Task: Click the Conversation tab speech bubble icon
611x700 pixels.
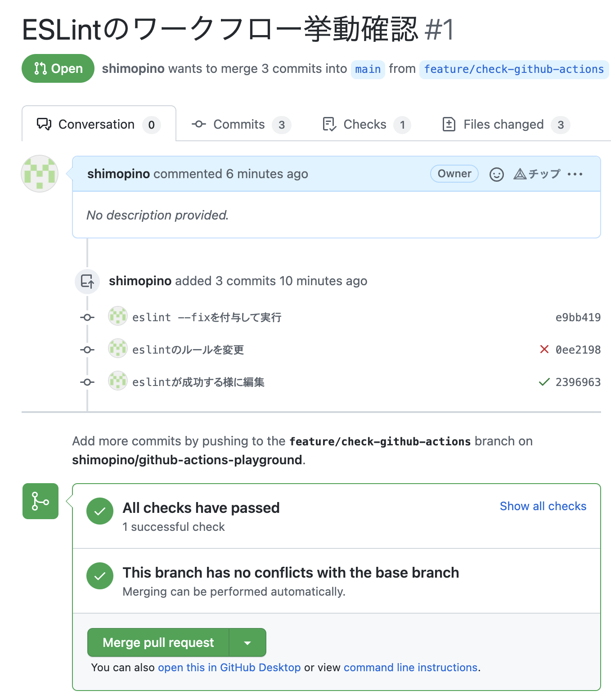Action: click(44, 124)
